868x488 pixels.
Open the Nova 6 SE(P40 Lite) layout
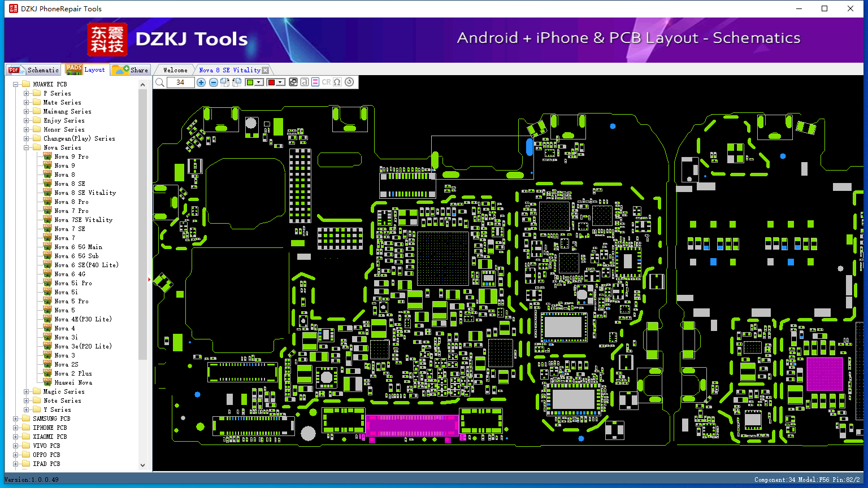point(86,265)
